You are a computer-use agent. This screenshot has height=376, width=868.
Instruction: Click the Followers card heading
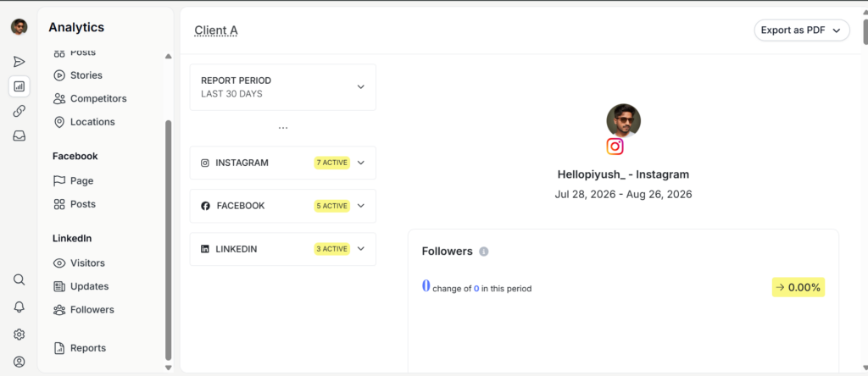tap(448, 252)
